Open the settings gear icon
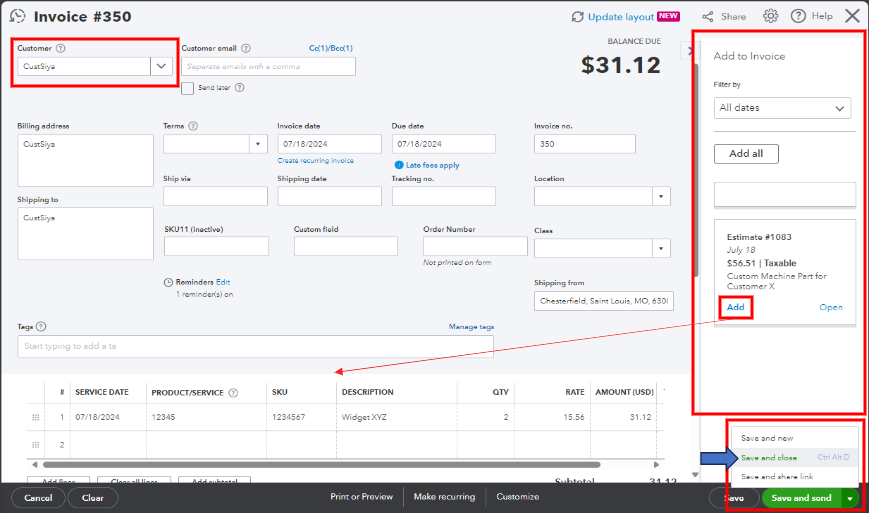This screenshot has height=513, width=869. (770, 16)
